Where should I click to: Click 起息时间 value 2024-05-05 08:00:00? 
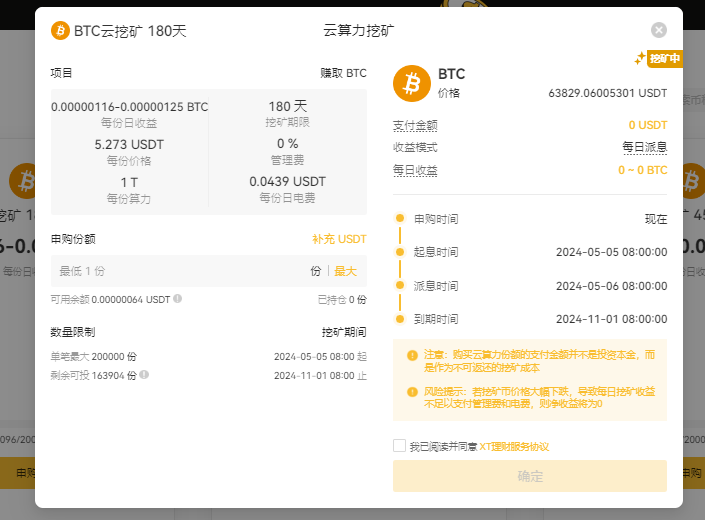[611, 252]
